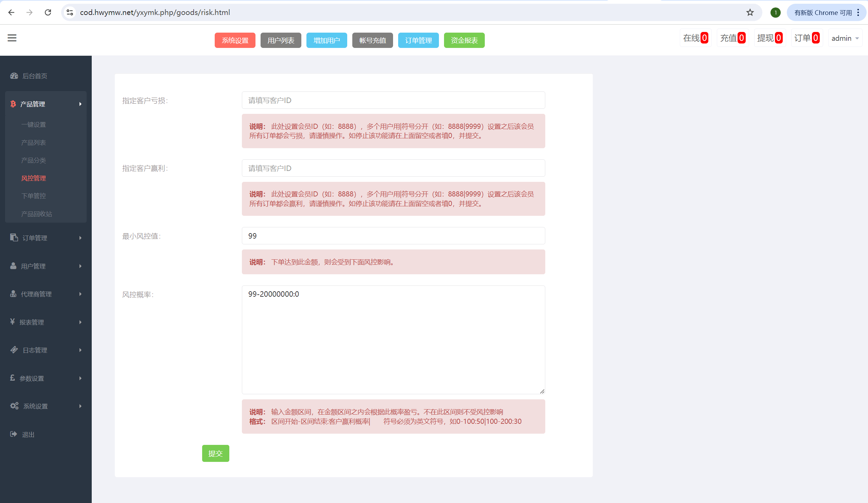
Task: Click the blue 增加用户 button
Action: 326,40
